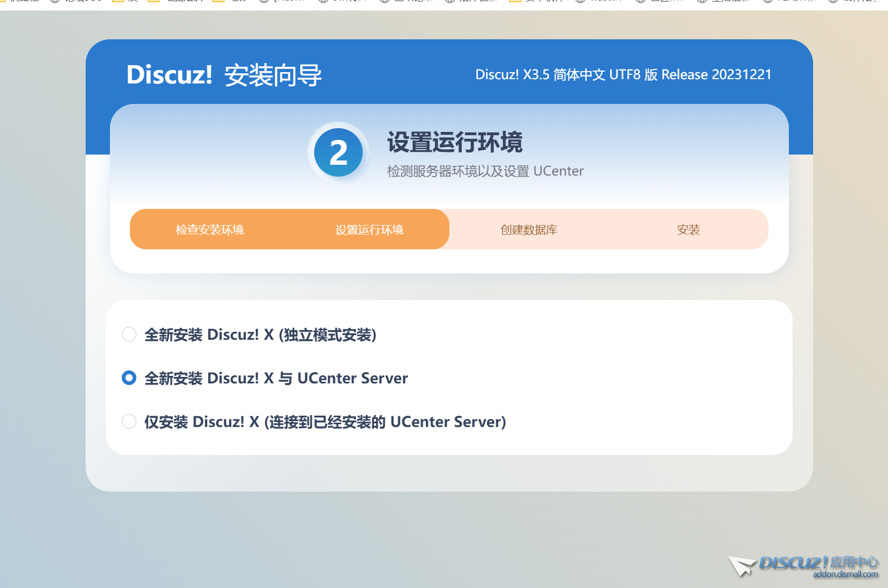The width and height of the screenshot is (888, 588).
Task: Click the blue step number 2 circle
Action: (x=338, y=153)
